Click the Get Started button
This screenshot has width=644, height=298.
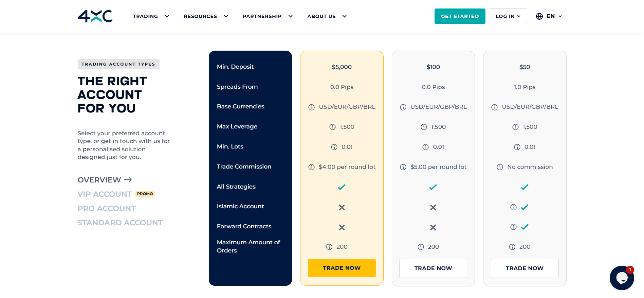460,16
